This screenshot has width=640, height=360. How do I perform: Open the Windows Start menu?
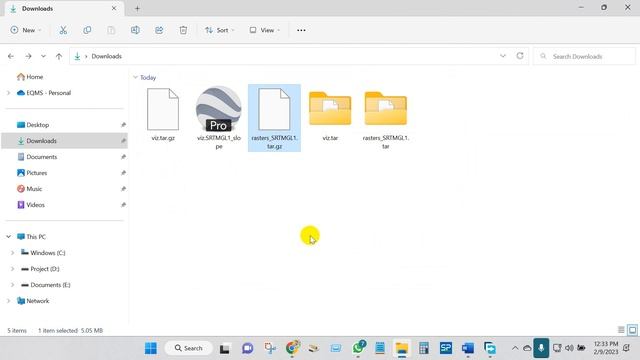pyautogui.click(x=151, y=348)
